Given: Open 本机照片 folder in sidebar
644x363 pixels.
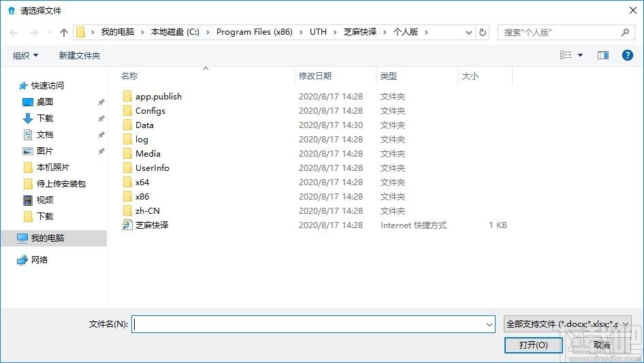Looking at the screenshot, I should pyautogui.click(x=52, y=168).
